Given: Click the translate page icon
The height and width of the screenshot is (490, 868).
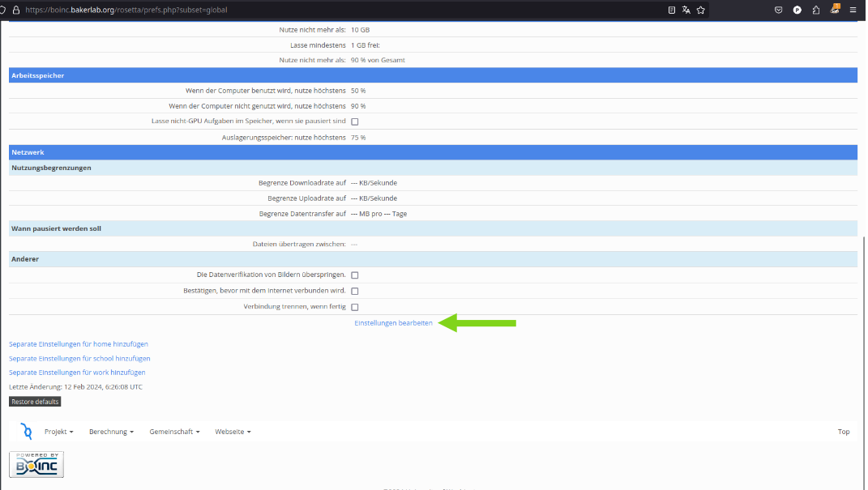Looking at the screenshot, I should point(686,10).
